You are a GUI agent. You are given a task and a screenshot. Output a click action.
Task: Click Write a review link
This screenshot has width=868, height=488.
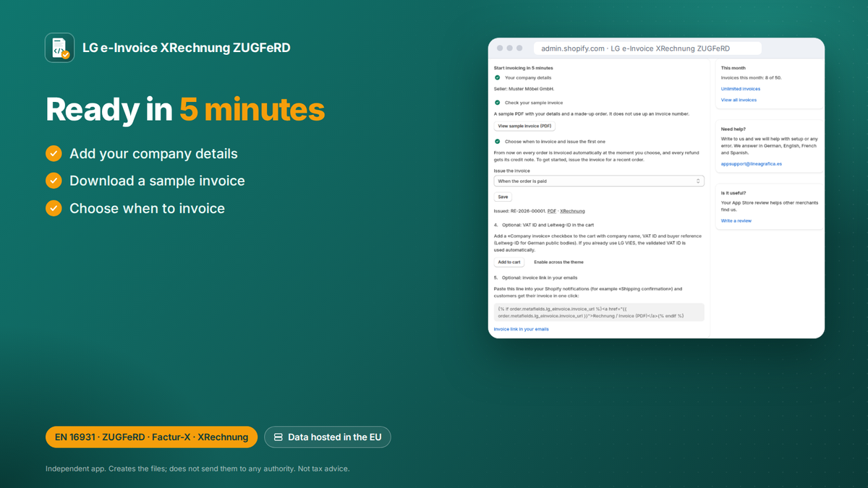[736, 221]
